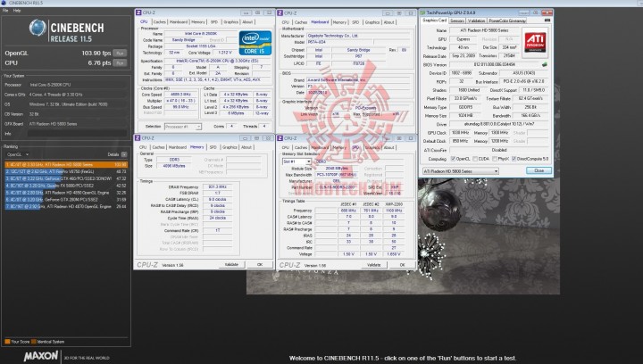Select ranking row 2 ATI FirePro V8750

(66, 171)
